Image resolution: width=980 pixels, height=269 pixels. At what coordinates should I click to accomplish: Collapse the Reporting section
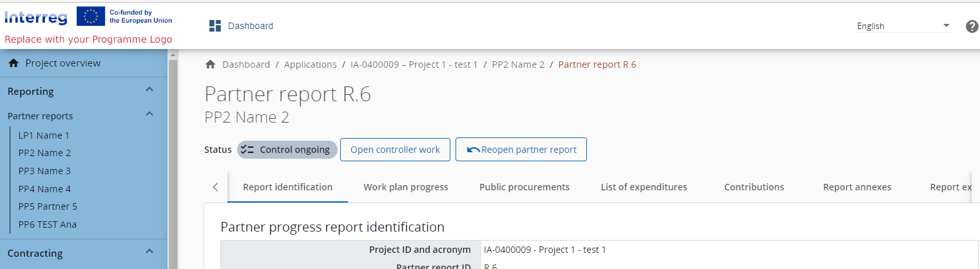pyautogui.click(x=149, y=90)
